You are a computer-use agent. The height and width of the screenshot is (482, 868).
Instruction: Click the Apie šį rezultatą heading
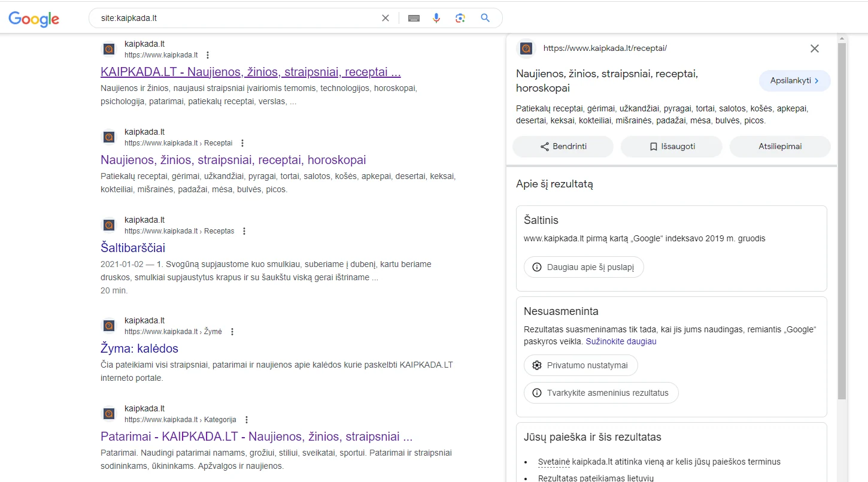554,184
